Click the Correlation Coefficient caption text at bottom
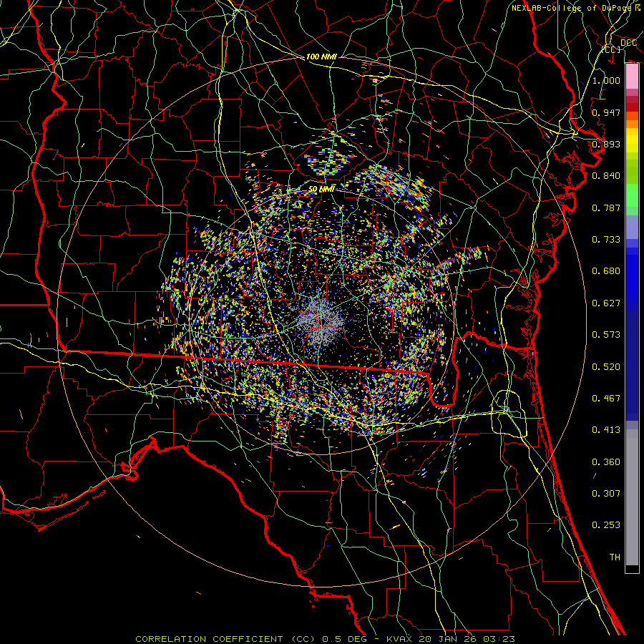This screenshot has width=644, height=644. [325, 639]
